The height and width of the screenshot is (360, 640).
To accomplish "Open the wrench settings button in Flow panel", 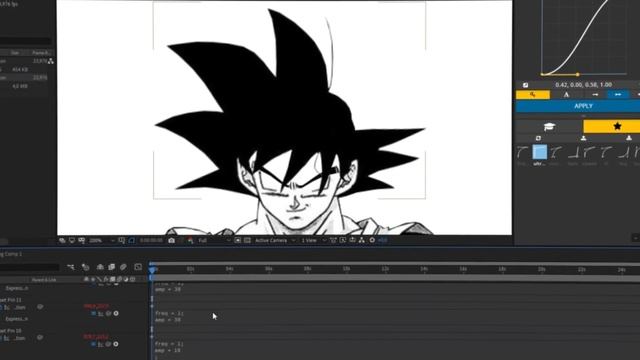I will 533,95.
